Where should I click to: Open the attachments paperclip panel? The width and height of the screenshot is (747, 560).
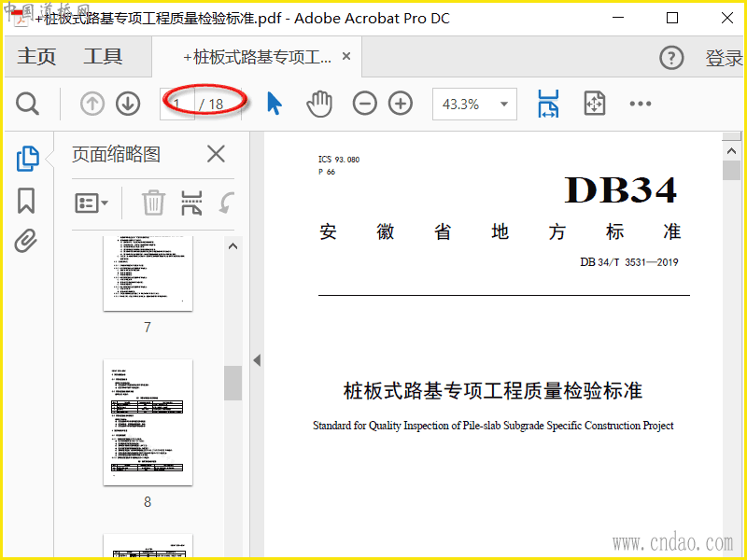pos(26,241)
